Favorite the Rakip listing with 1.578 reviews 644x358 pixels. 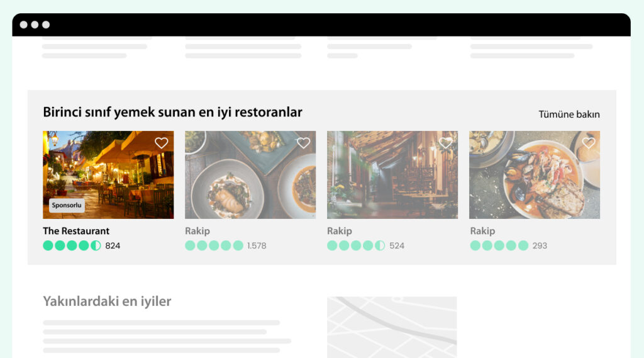click(304, 143)
